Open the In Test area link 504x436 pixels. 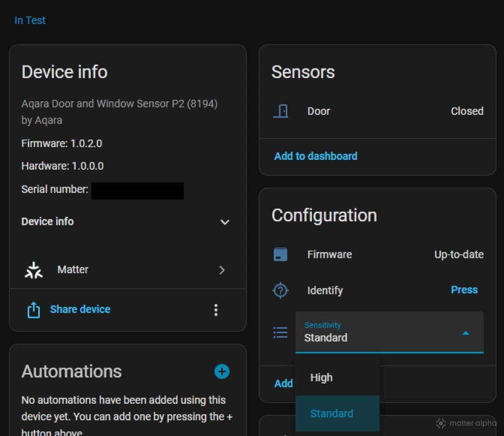[x=30, y=21]
